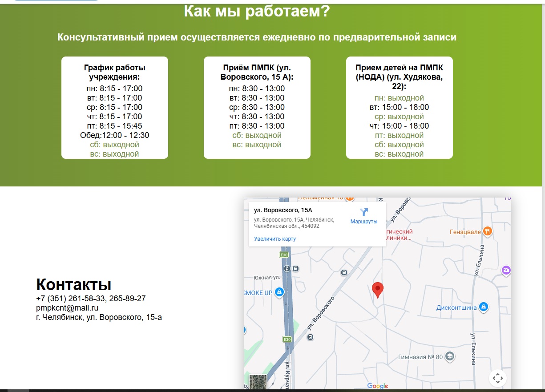Click the График работы учреждения card heading

coord(115,72)
